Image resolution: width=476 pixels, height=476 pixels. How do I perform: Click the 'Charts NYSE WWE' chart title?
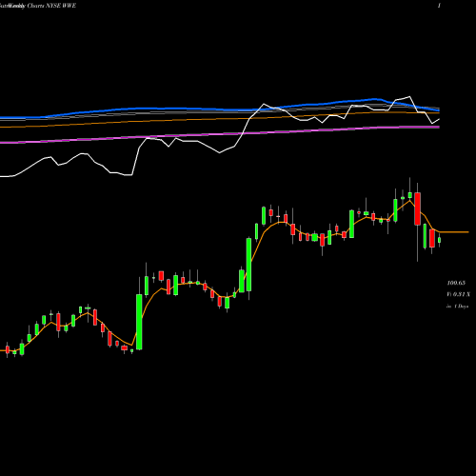pos(51,6)
